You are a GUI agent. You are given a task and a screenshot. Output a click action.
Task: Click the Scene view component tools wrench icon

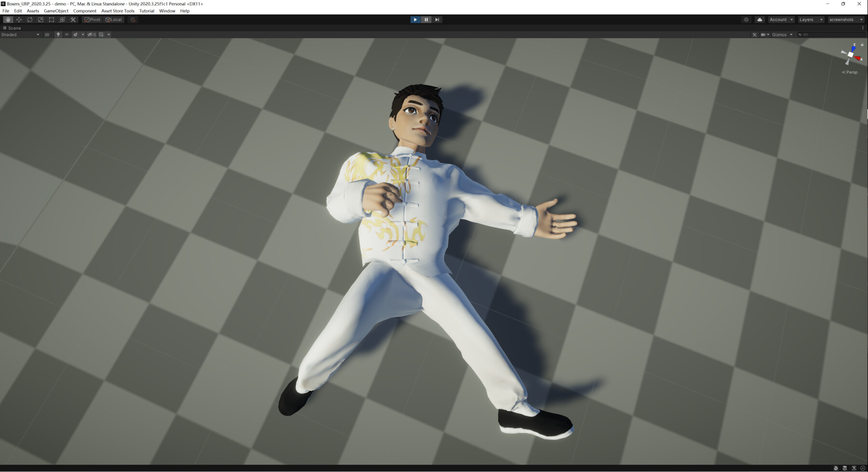[755, 35]
